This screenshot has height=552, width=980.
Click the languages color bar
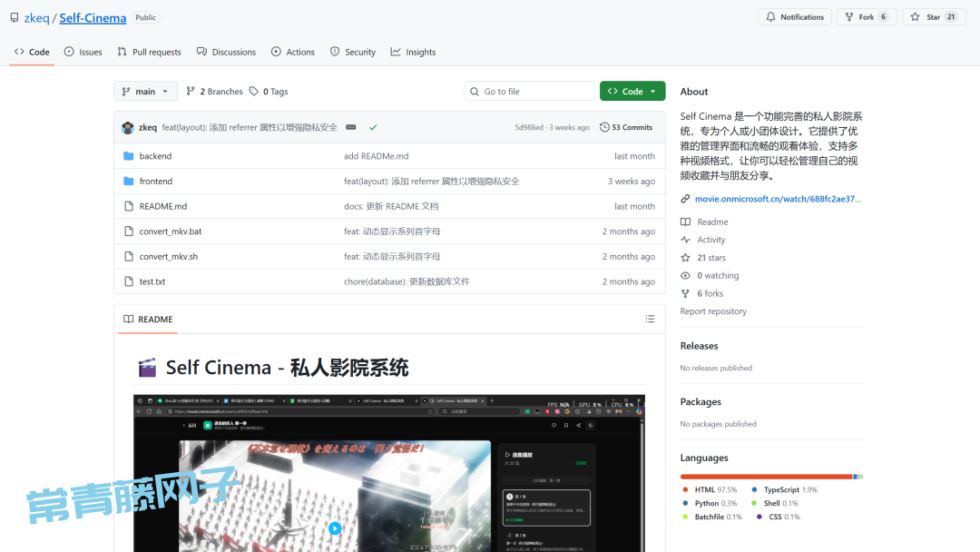[x=770, y=477]
